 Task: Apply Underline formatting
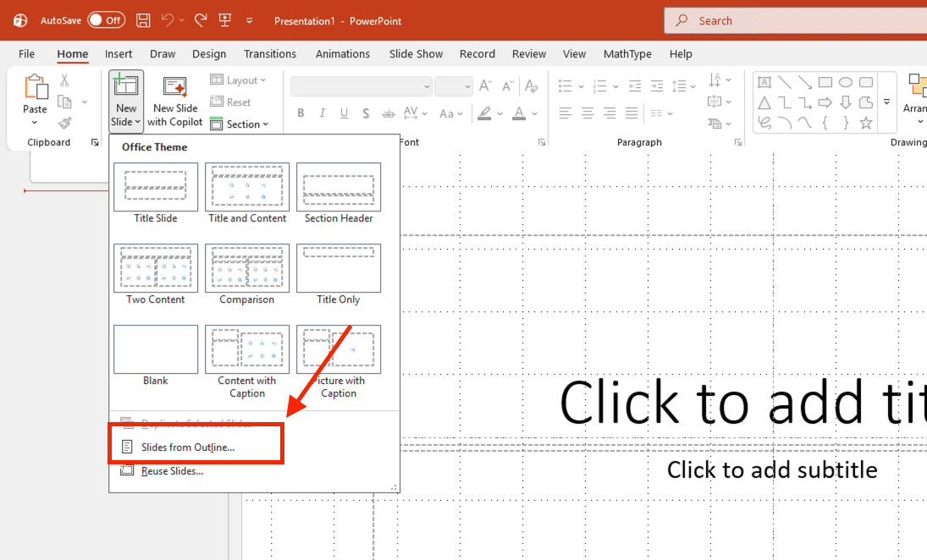(344, 113)
